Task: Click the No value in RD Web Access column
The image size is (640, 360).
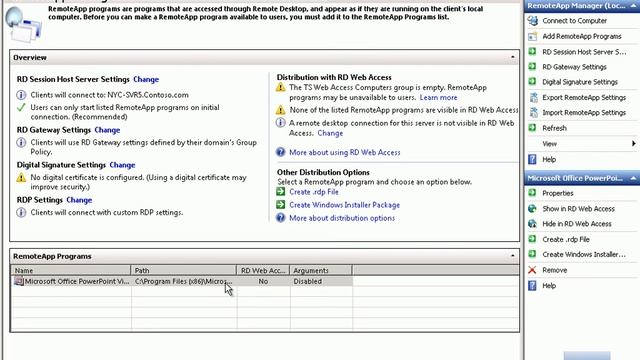Action: pyautogui.click(x=263, y=281)
